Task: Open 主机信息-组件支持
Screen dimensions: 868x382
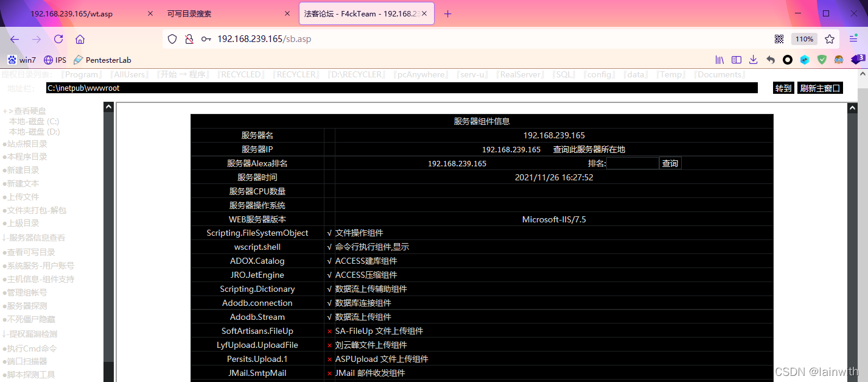Action: coord(38,279)
